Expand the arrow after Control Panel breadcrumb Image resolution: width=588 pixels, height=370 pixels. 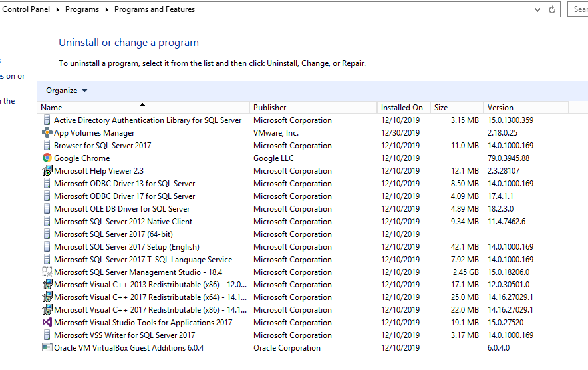pyautogui.click(x=58, y=9)
